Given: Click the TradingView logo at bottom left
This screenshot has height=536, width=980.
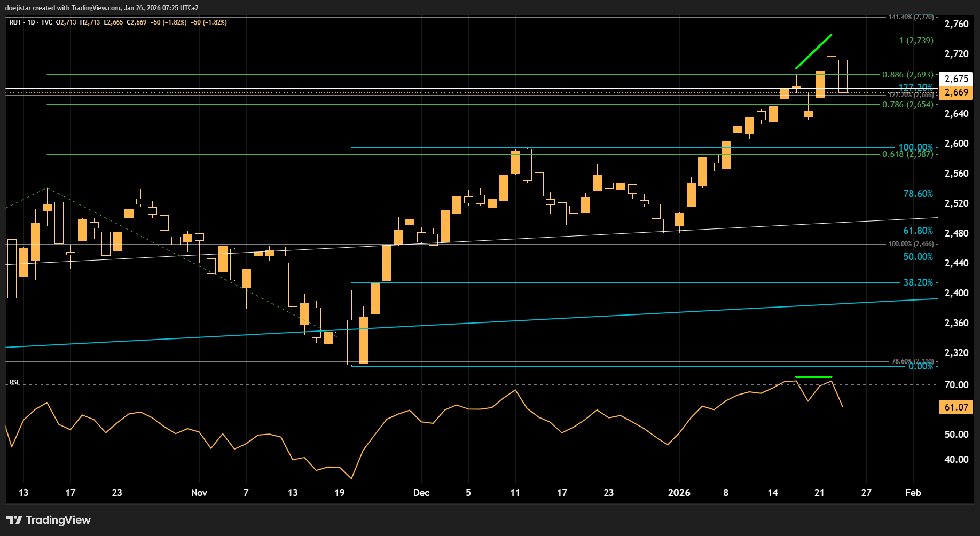Looking at the screenshot, I should point(49,520).
